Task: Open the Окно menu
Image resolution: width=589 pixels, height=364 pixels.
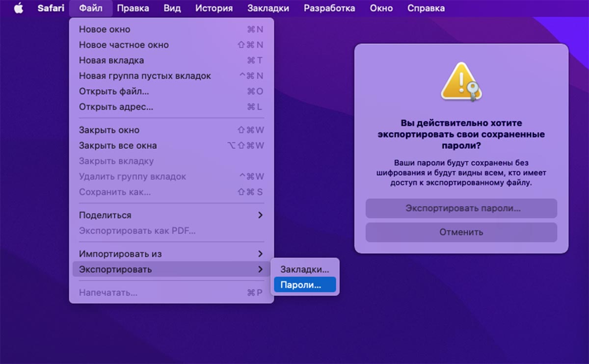Action: coord(381,8)
